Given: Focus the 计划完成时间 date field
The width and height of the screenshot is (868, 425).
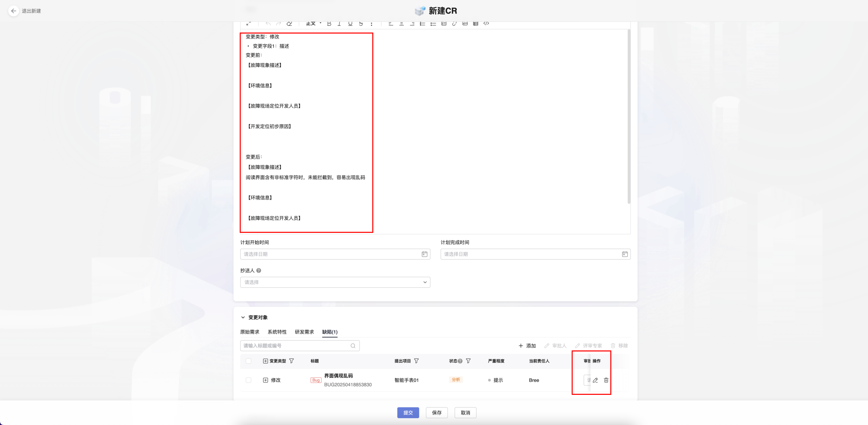Looking at the screenshot, I should (x=535, y=254).
